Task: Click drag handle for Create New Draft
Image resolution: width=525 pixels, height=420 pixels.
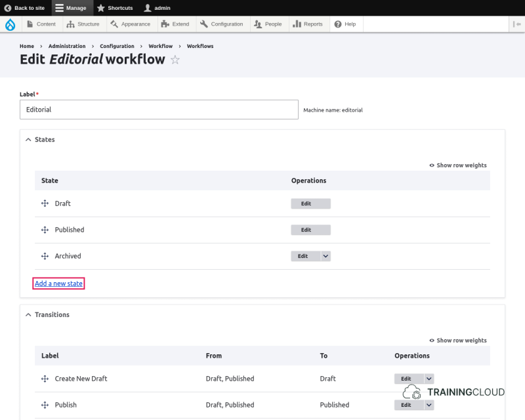Action: coord(45,379)
